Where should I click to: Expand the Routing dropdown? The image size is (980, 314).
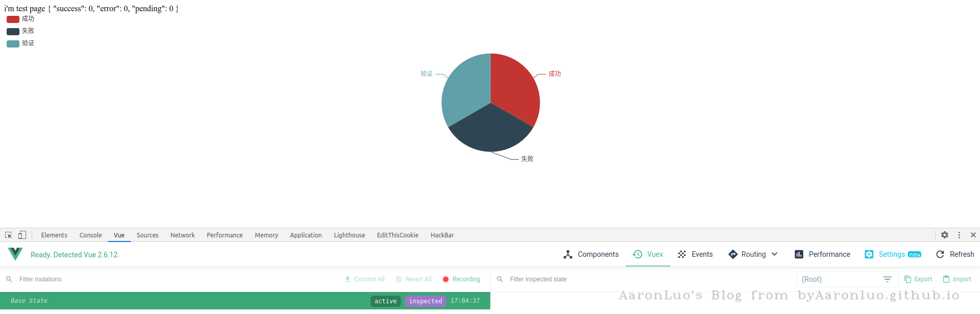pyautogui.click(x=753, y=254)
